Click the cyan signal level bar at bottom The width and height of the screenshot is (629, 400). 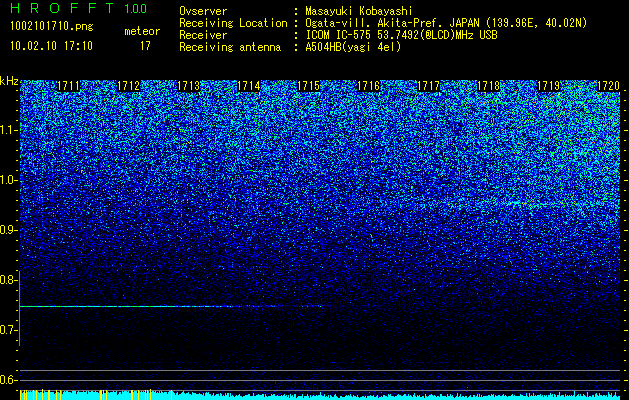[320, 395]
